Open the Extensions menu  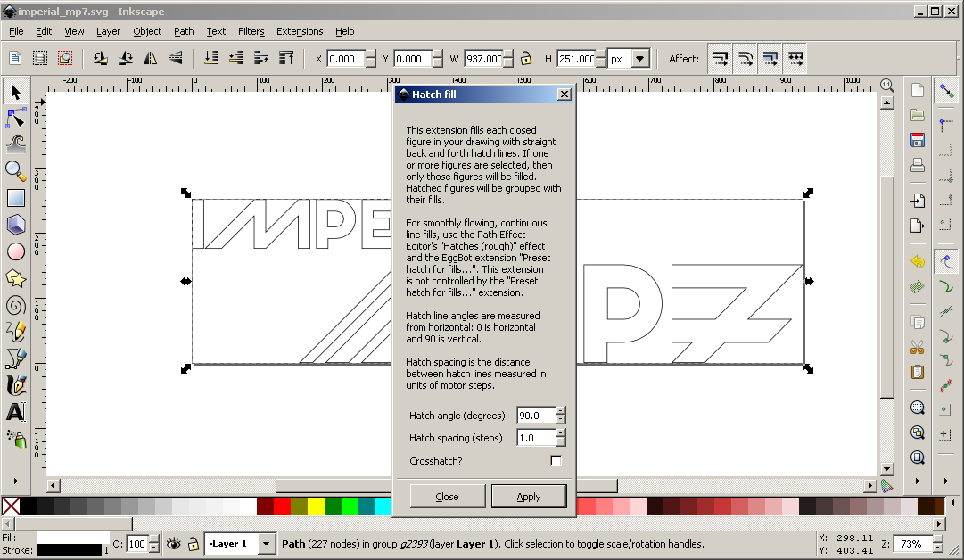(300, 31)
